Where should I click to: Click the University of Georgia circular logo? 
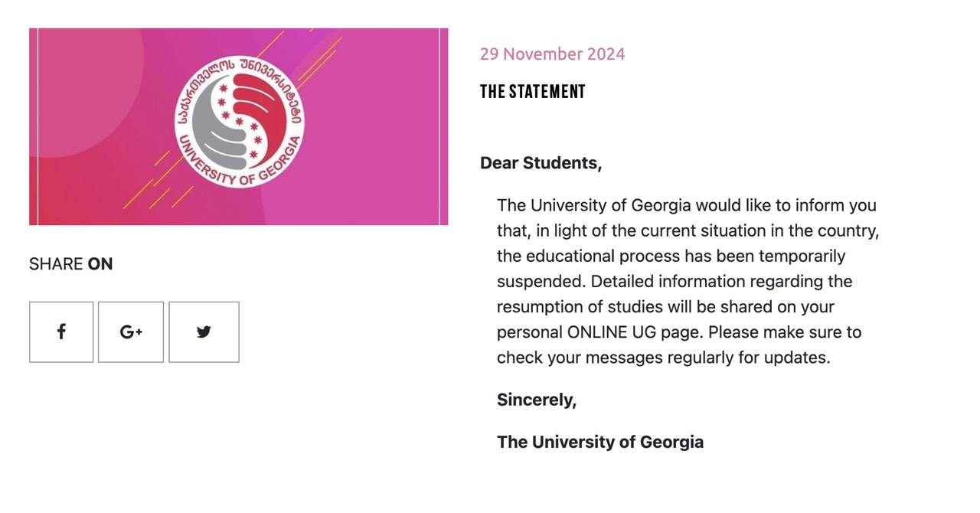239,121
